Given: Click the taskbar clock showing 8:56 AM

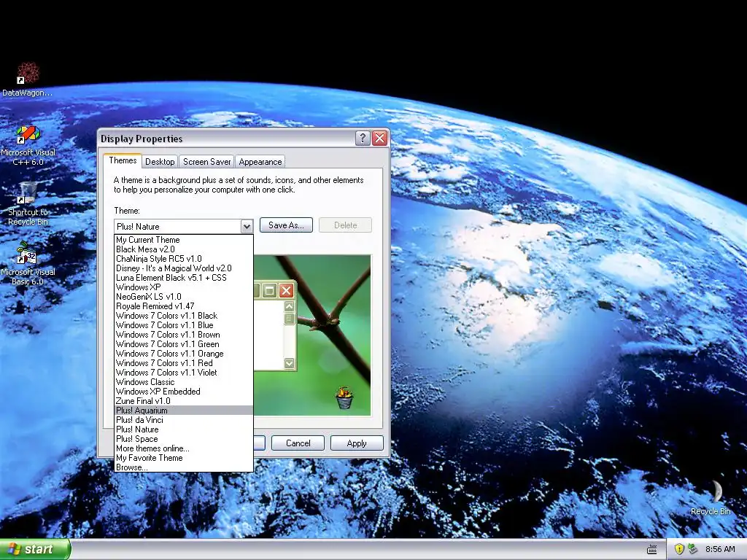Looking at the screenshot, I should pyautogui.click(x=720, y=550).
